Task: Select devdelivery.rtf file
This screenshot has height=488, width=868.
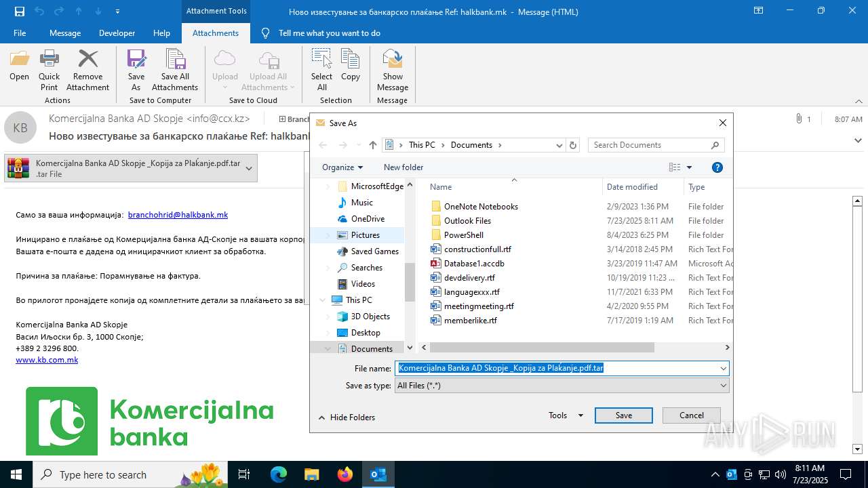Action: 469,278
